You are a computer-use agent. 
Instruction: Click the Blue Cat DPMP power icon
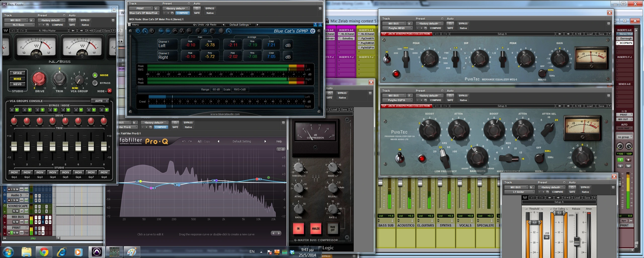point(138,31)
